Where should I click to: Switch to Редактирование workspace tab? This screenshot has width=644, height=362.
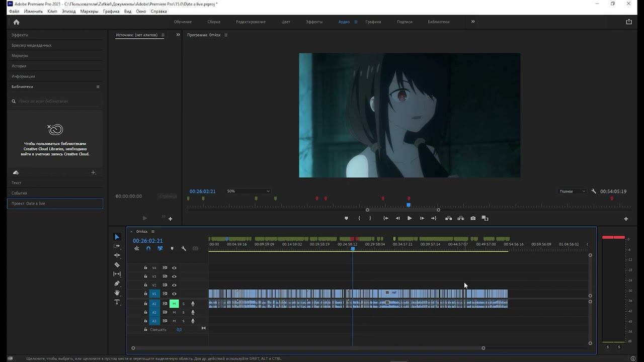[x=251, y=22]
